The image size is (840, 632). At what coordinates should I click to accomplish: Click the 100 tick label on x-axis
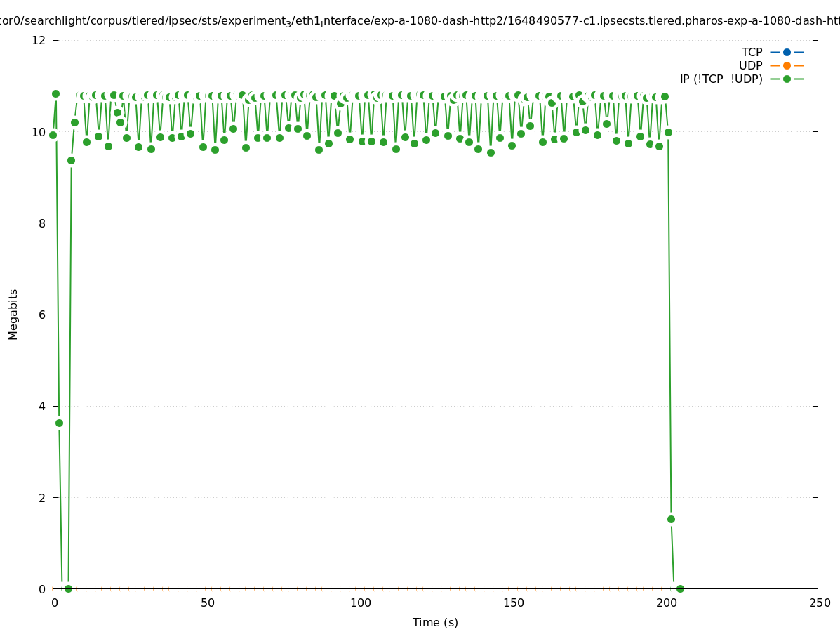(360, 603)
